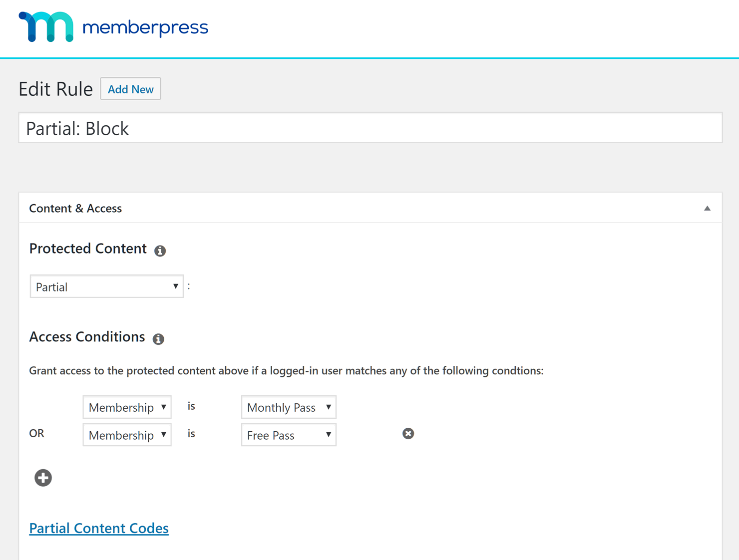
Task: Open the Monthly Pass membership dropdown
Action: coord(289,407)
